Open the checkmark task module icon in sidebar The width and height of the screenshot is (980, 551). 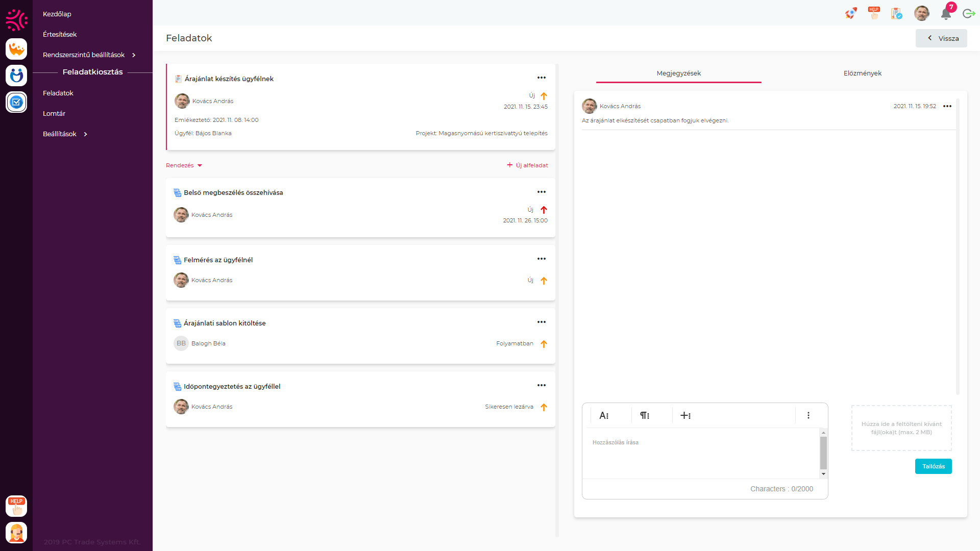16,102
